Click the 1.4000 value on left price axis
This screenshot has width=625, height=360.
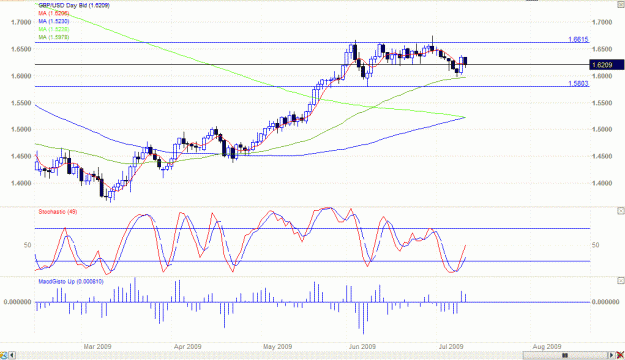click(x=21, y=183)
